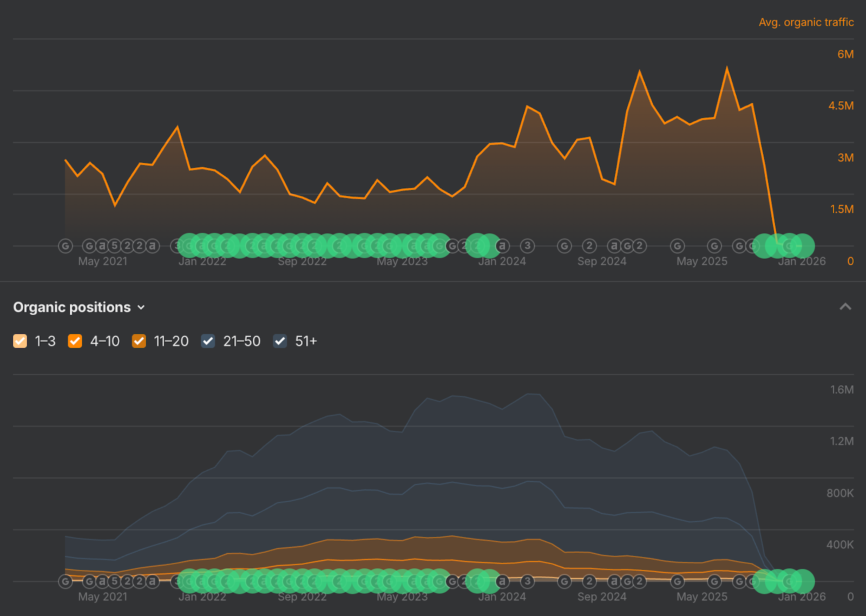Hide the 51+ positions series

[x=280, y=341]
